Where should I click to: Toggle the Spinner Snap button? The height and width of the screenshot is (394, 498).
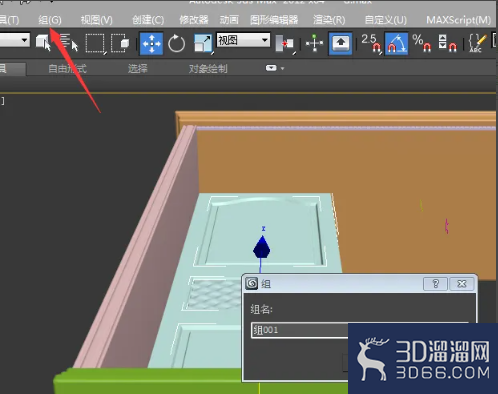[x=447, y=43]
